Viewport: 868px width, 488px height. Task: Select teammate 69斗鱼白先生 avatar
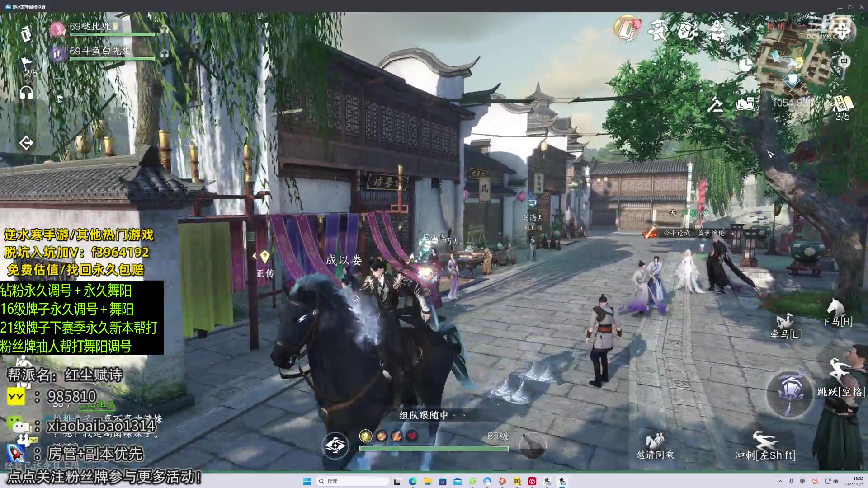tap(58, 54)
